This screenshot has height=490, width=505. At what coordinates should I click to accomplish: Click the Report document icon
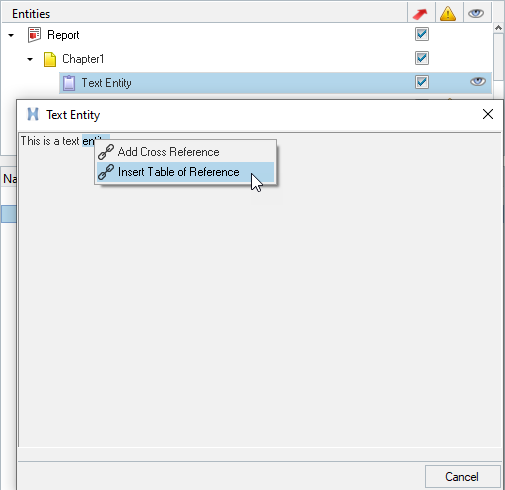pos(34,35)
